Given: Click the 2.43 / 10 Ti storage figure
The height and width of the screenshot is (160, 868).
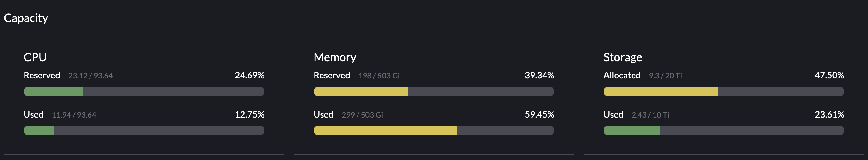Looking at the screenshot, I should (650, 115).
